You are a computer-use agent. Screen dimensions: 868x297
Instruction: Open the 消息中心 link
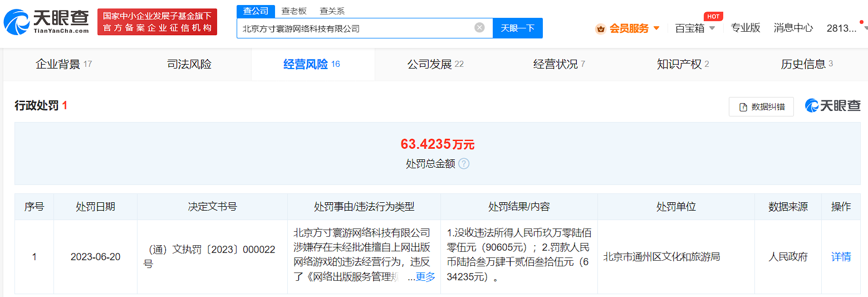pyautogui.click(x=793, y=28)
